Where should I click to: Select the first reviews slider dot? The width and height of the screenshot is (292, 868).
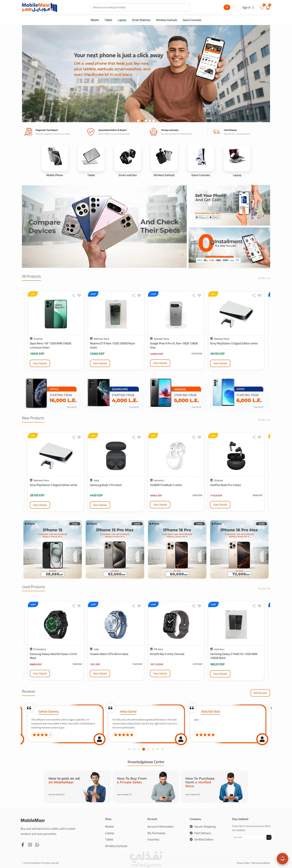[129, 749]
